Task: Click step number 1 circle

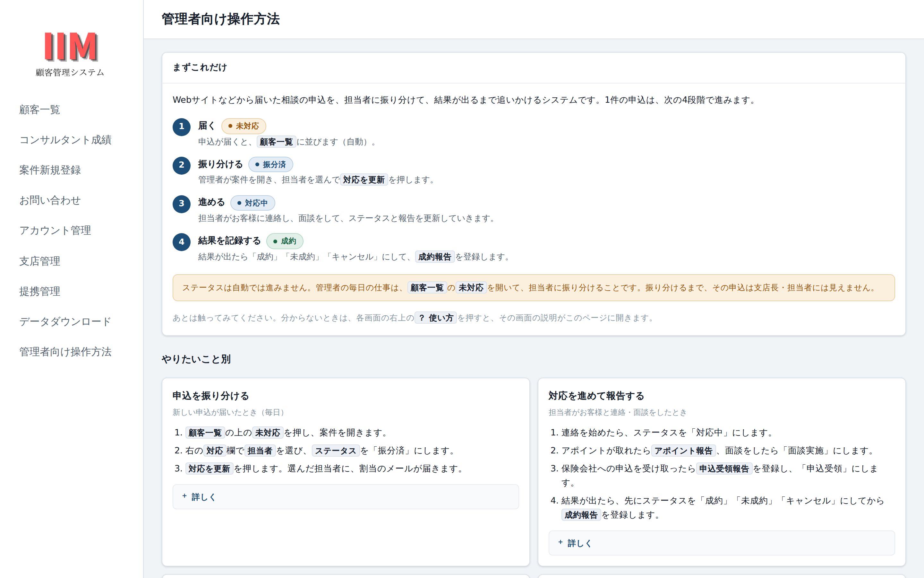Action: point(181,127)
